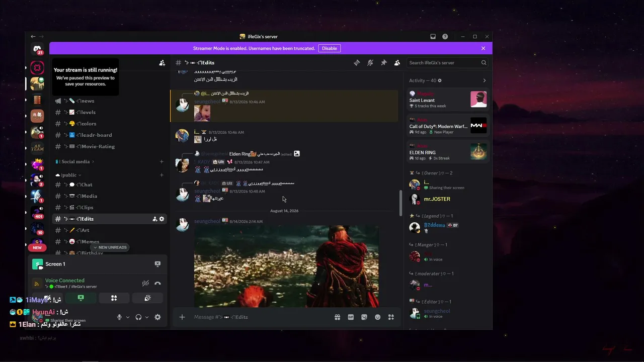Disconnect from voice channel
This screenshot has width=644, height=362.
157,284
